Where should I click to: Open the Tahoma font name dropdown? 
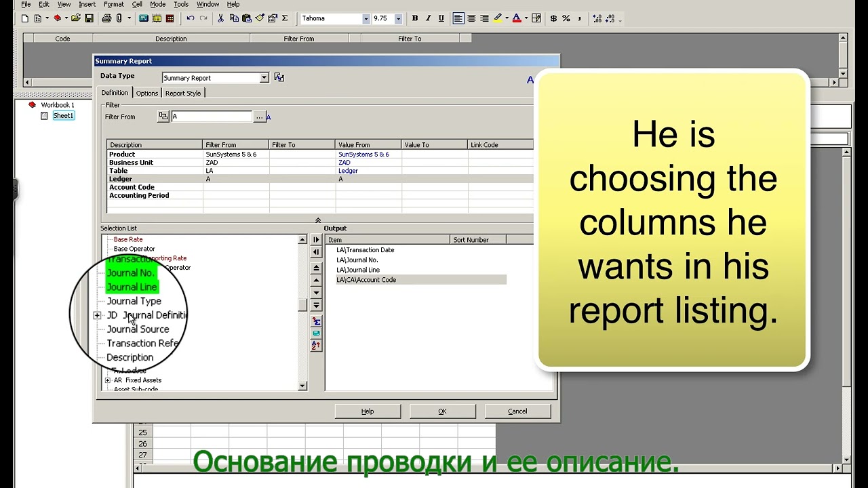(366, 19)
